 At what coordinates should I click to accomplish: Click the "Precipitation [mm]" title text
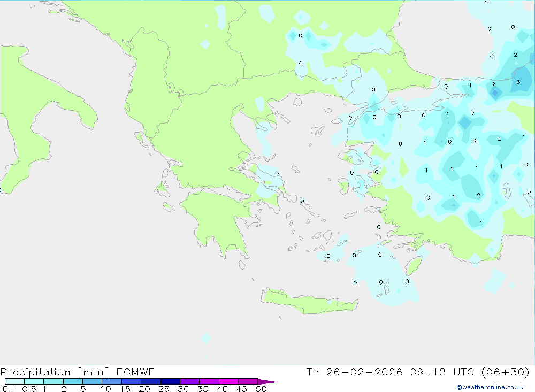pos(55,372)
